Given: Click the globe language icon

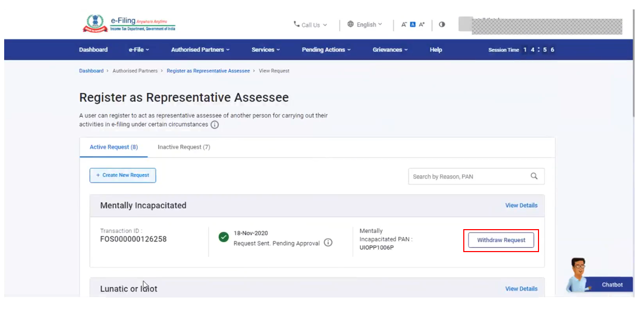Looking at the screenshot, I should (349, 24).
